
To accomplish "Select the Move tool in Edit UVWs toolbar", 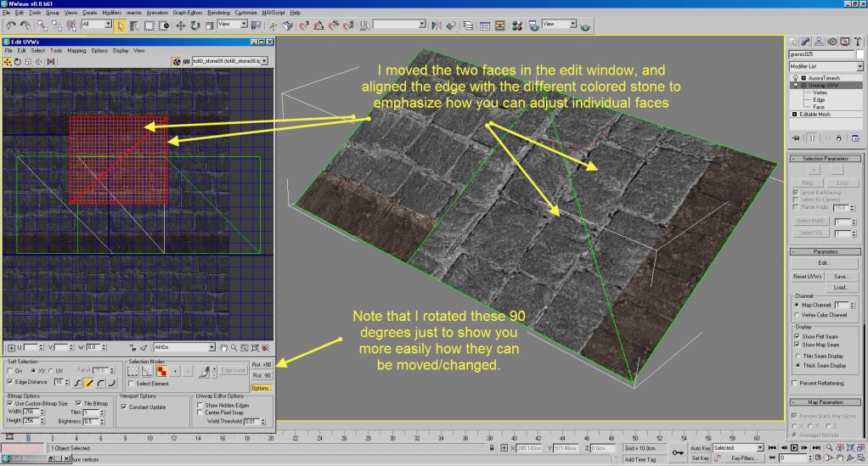I will pyautogui.click(x=8, y=61).
